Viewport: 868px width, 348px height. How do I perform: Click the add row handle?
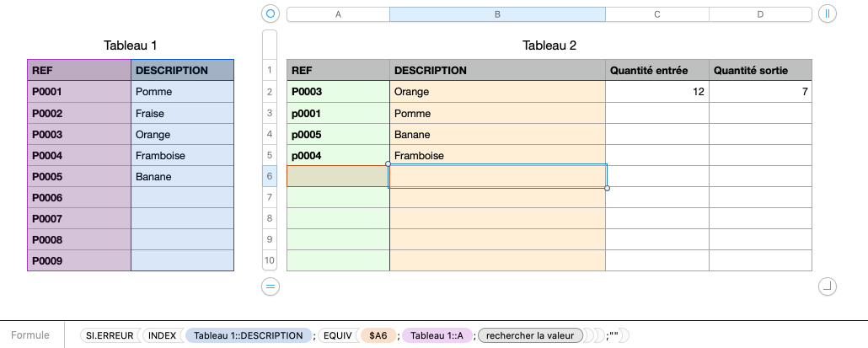270,287
